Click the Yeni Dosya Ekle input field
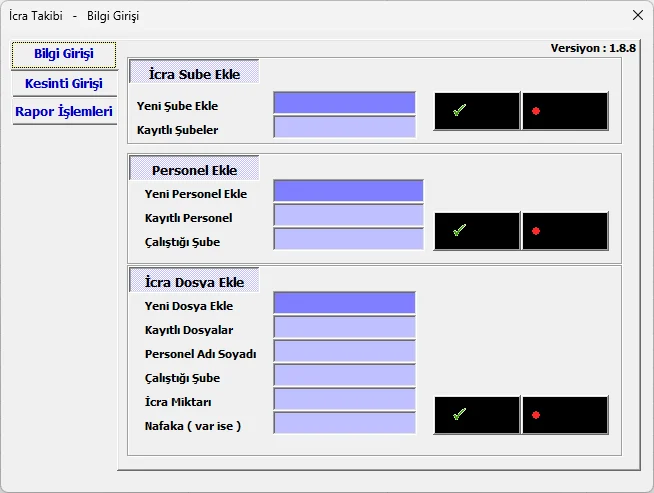 click(x=344, y=303)
